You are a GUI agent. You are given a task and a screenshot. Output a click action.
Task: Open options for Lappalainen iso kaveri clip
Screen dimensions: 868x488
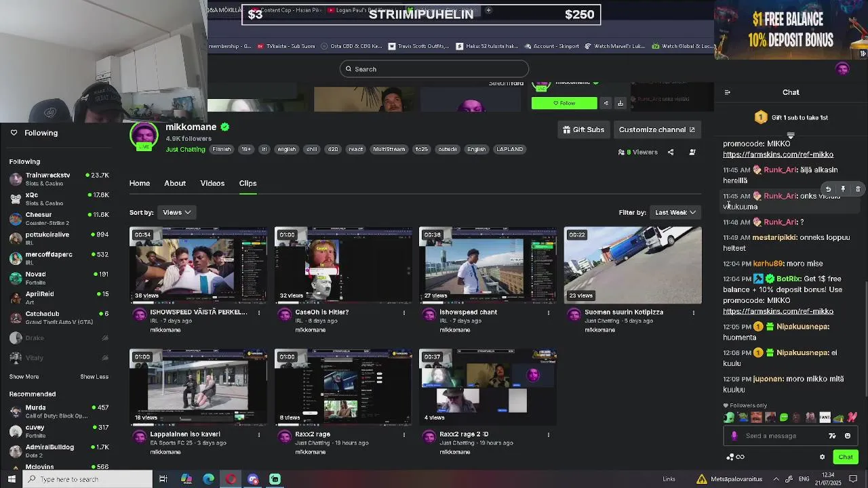pos(259,434)
